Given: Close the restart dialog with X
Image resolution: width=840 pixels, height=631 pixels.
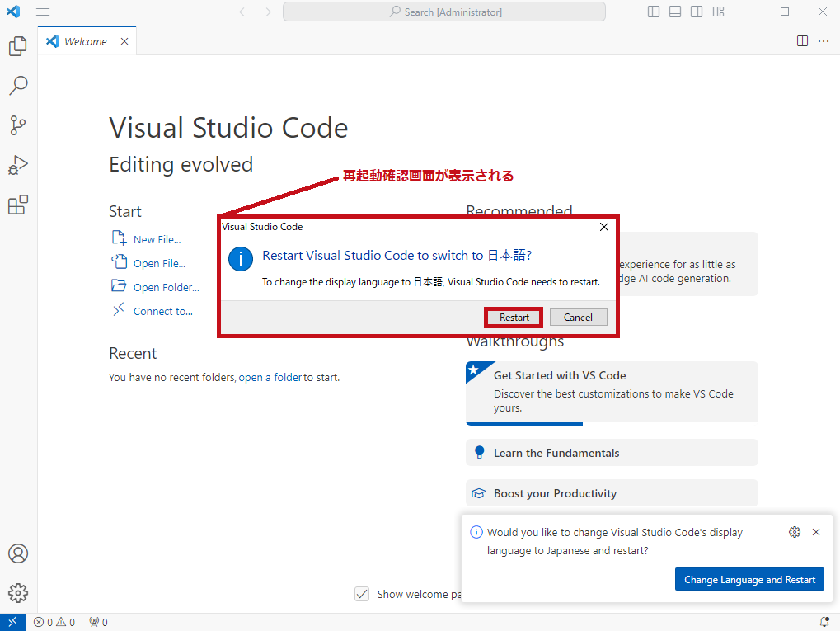Looking at the screenshot, I should [604, 227].
